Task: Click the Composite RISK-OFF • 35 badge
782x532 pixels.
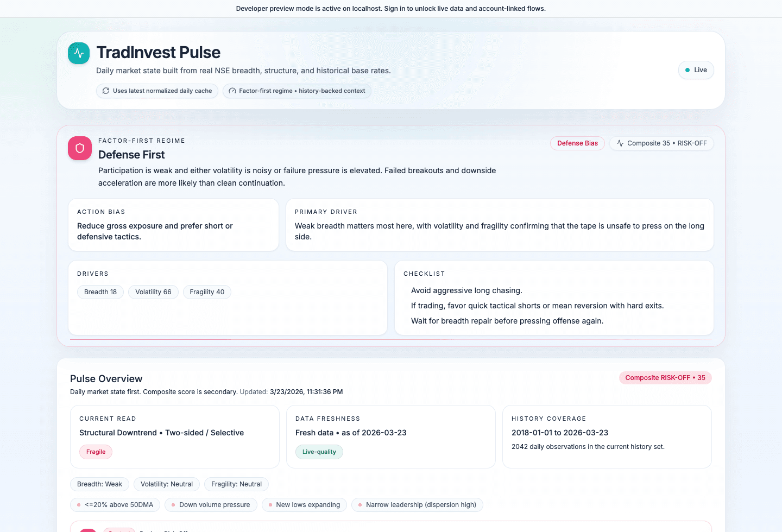Action: 665,377
